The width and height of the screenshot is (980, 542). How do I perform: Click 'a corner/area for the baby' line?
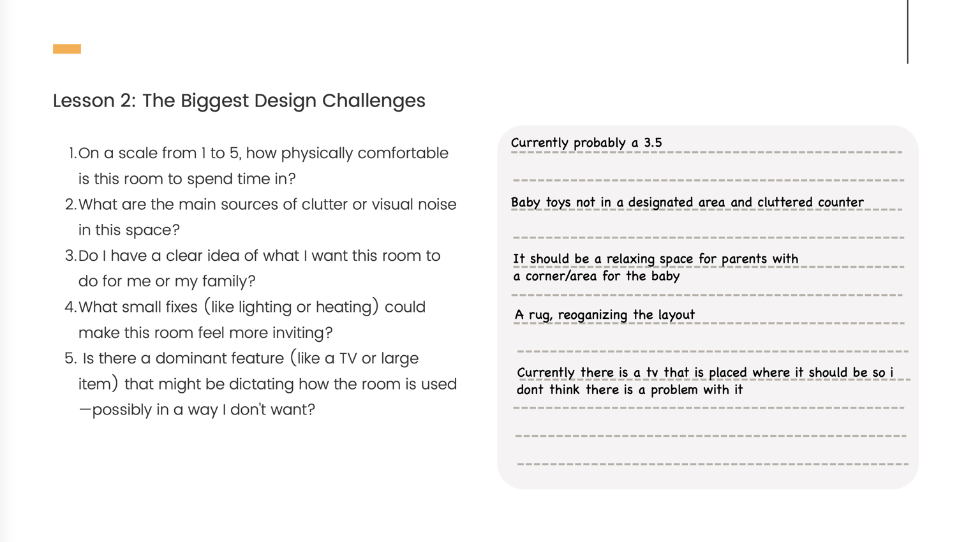[597, 276]
